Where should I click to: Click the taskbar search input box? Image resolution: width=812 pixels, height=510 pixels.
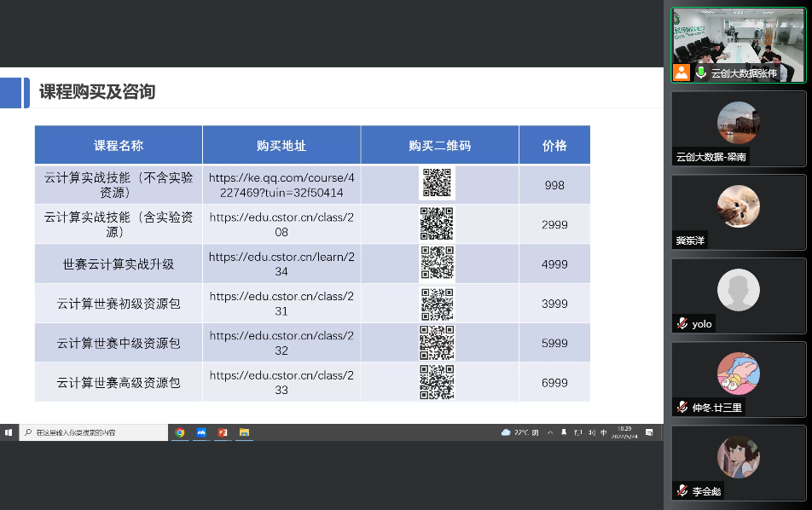pyautogui.click(x=94, y=432)
